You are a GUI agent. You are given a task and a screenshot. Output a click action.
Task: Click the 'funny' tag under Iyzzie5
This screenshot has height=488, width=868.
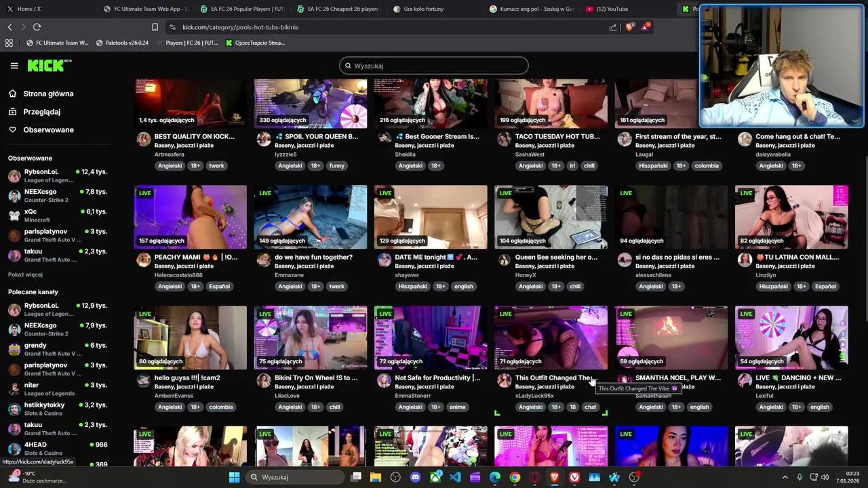(336, 165)
